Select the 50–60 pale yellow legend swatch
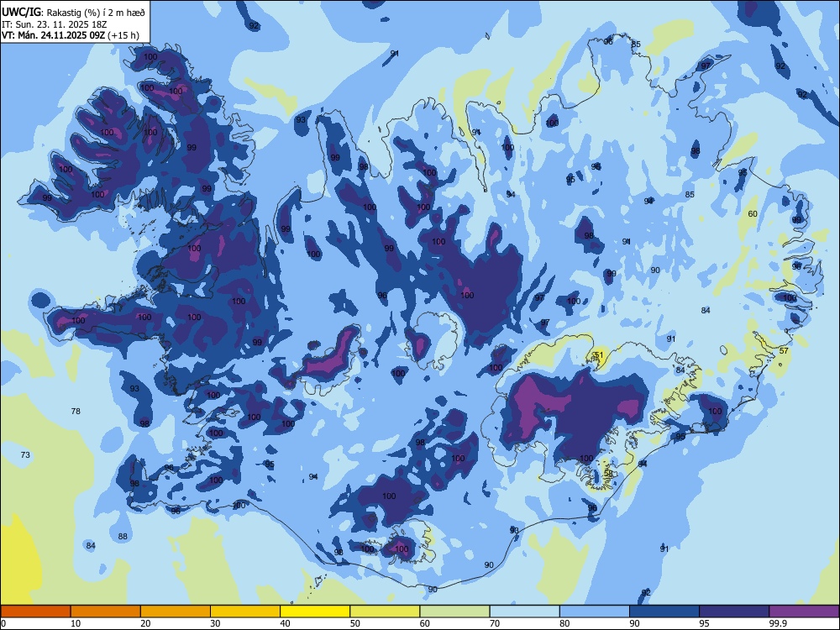This screenshot has height=630, width=840. (x=385, y=612)
